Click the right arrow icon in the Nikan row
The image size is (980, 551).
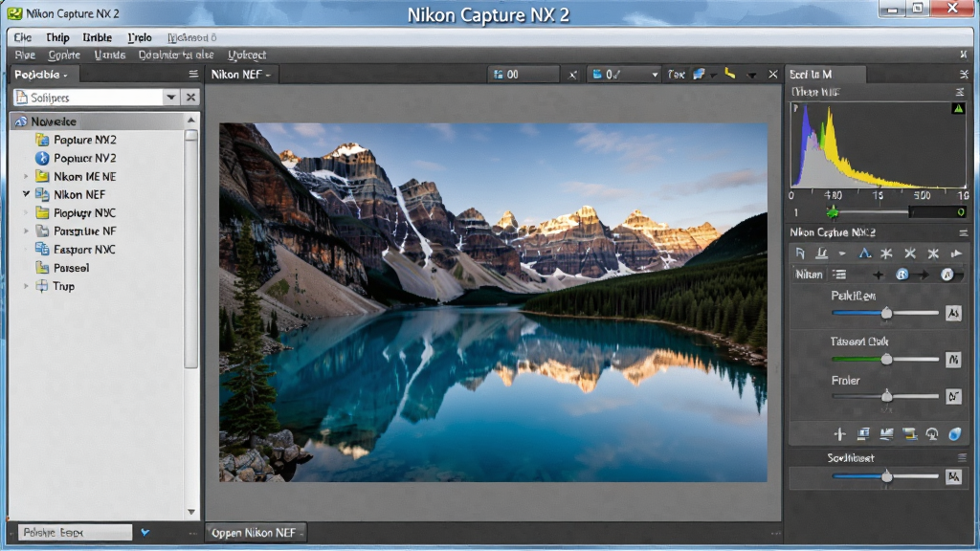[x=924, y=275]
